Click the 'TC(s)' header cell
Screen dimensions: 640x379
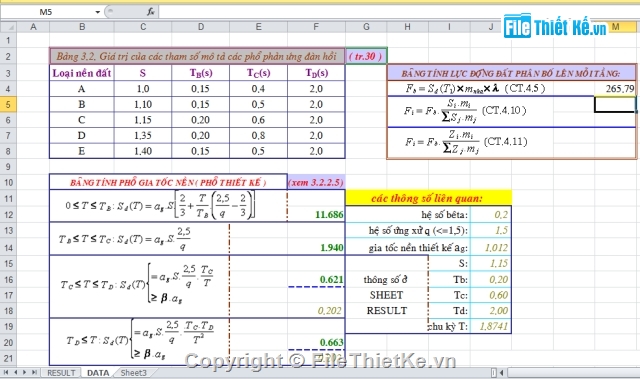coord(258,73)
